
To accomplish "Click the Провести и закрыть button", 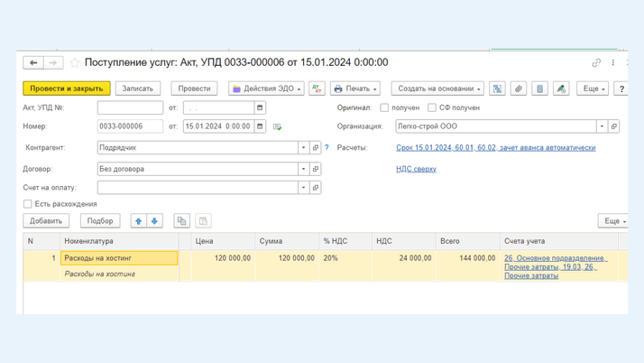I will 66,88.
